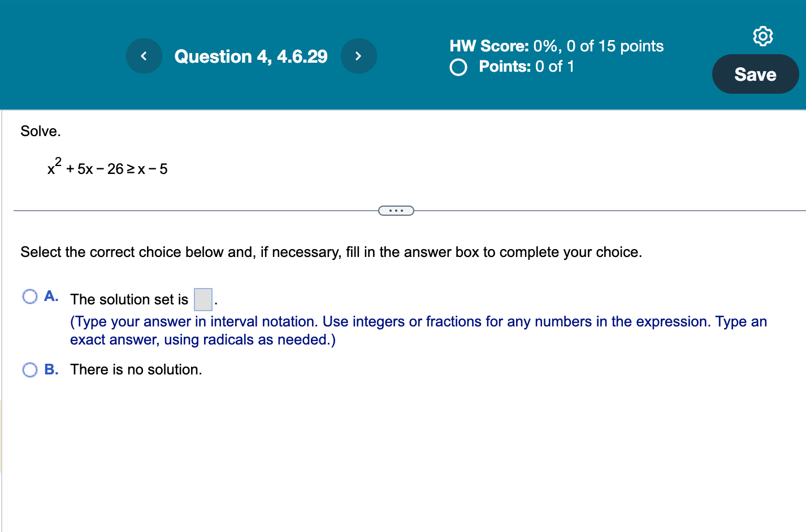The height and width of the screenshot is (532, 806).
Task: Select choice B, There is no solution
Action: [x=29, y=369]
